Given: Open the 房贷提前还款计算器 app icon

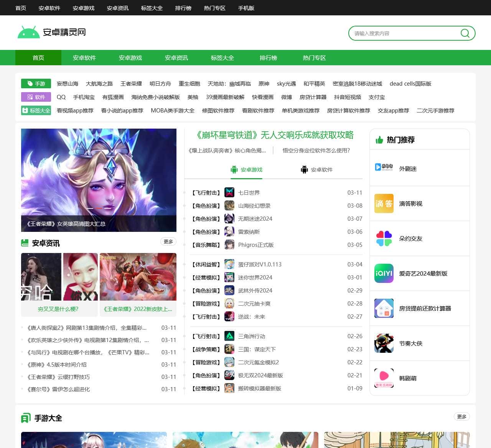Looking at the screenshot, I should pos(384,308).
